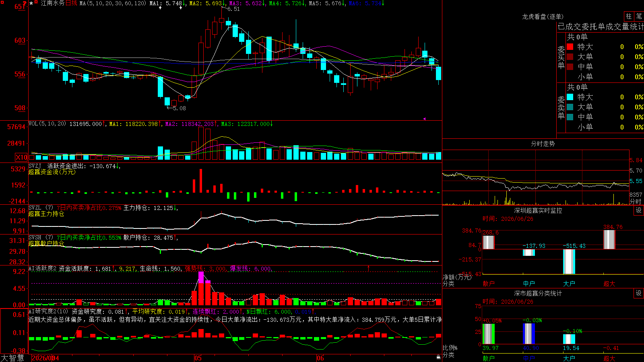Click the 超赢散户持仓 label
The height and width of the screenshot is (362, 644).
(x=46, y=243)
